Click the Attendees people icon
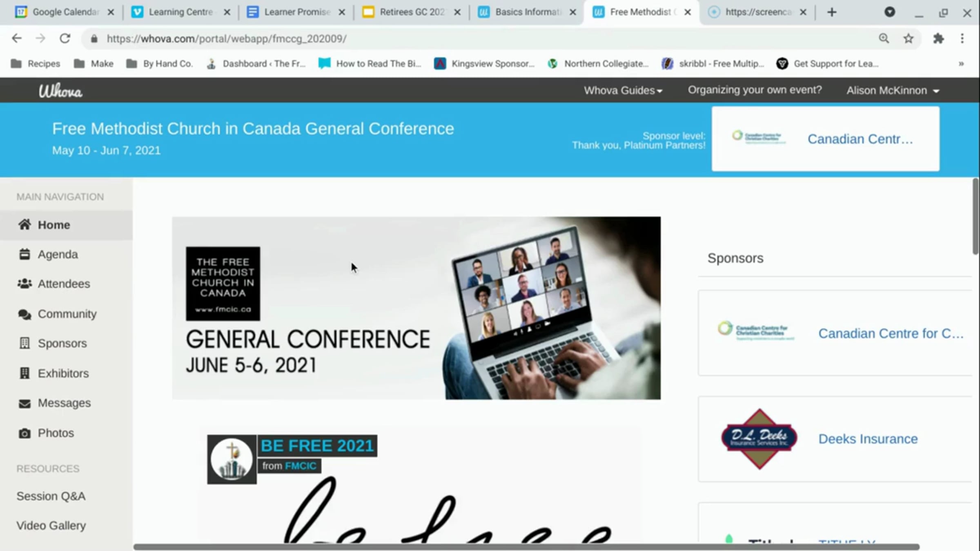Image resolution: width=980 pixels, height=551 pixels. pos(24,284)
